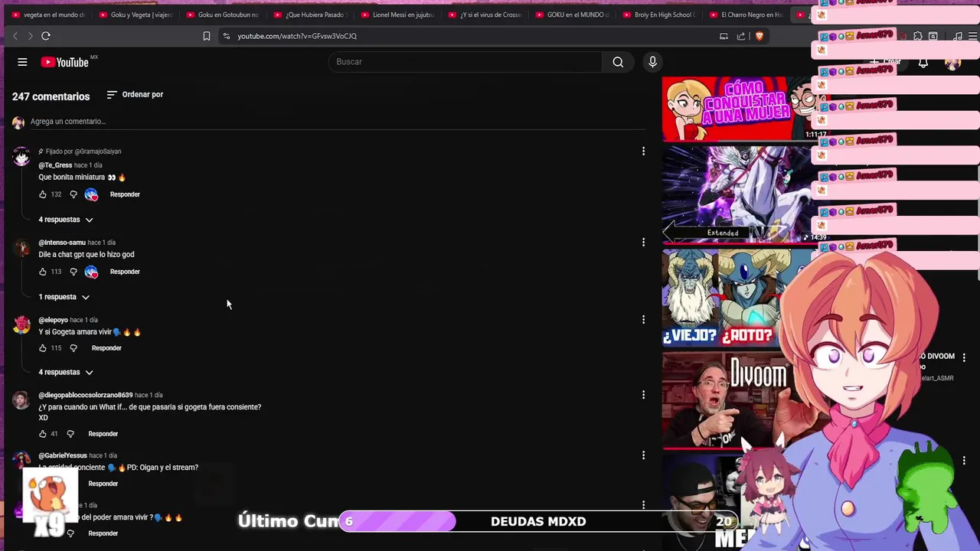Switch to 'Broly En High School' tab
Viewport: 980px width, 551px height.
point(661,15)
